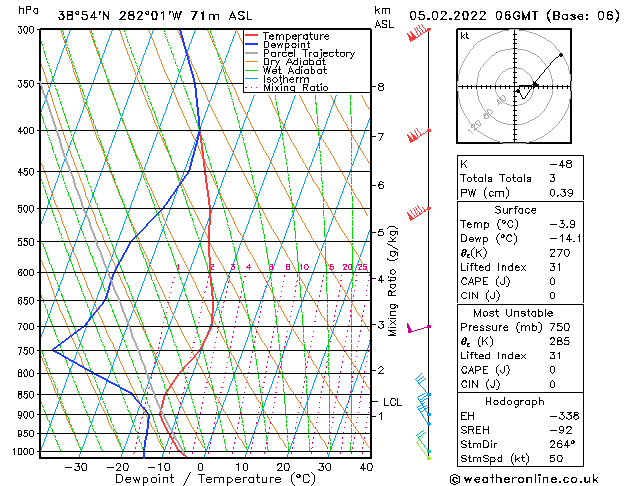Click the 05.02.2022 06GMT date header
Viewport: 629px width, 486px height.
point(473,16)
